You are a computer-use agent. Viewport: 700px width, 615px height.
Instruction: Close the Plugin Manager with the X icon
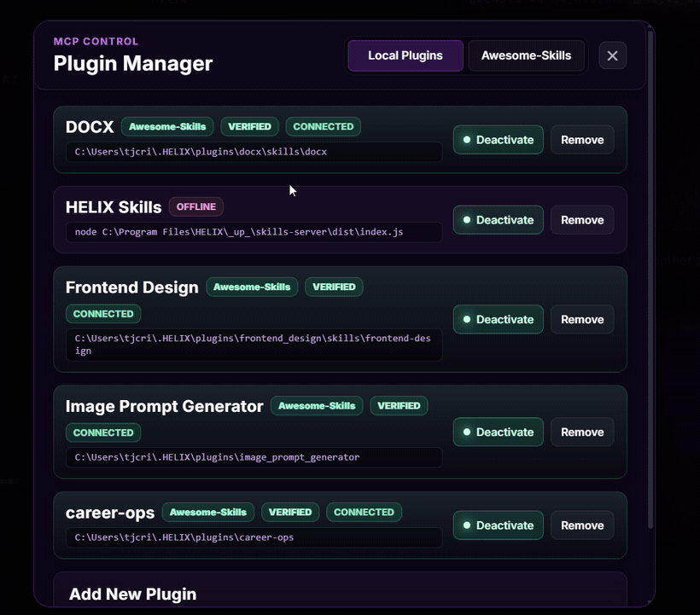click(612, 55)
